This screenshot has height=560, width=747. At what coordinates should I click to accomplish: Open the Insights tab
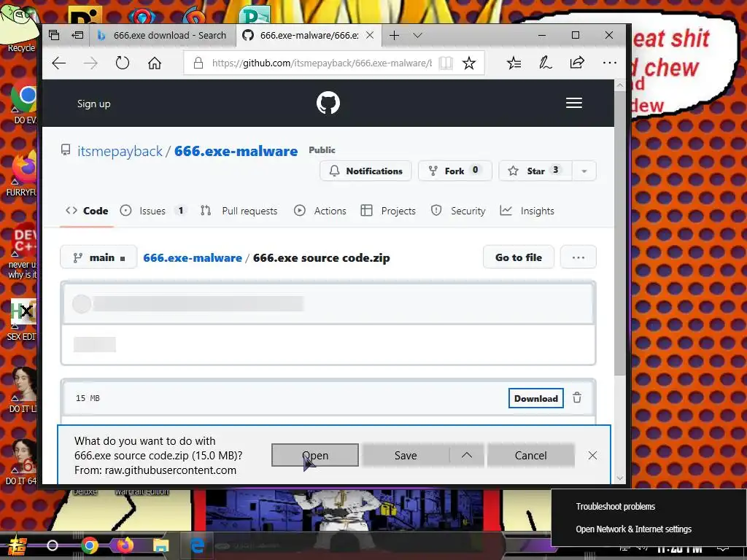tap(527, 211)
